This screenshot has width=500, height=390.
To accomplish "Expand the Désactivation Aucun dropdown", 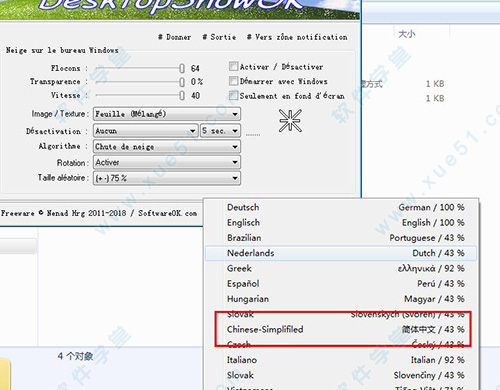I will pyautogui.click(x=146, y=131).
